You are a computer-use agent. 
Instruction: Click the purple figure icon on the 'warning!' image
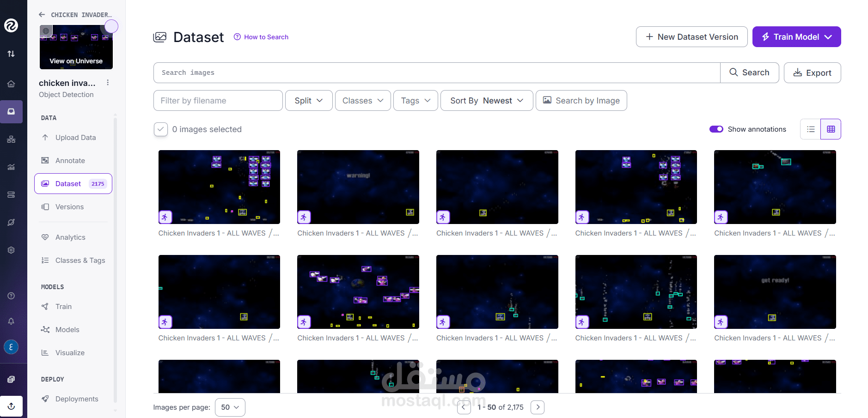pos(304,217)
